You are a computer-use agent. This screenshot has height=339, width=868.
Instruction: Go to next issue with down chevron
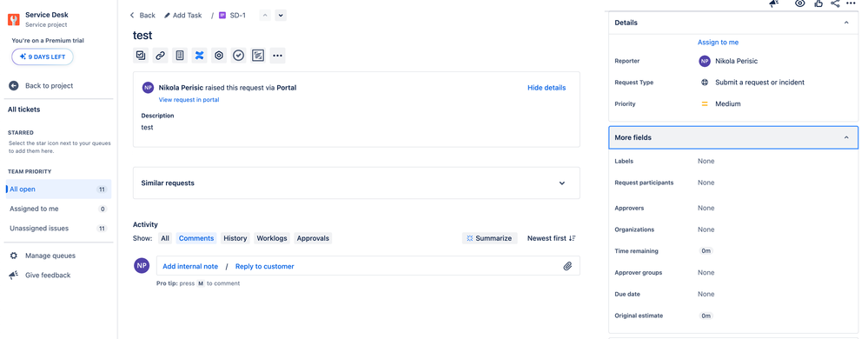[x=281, y=16]
